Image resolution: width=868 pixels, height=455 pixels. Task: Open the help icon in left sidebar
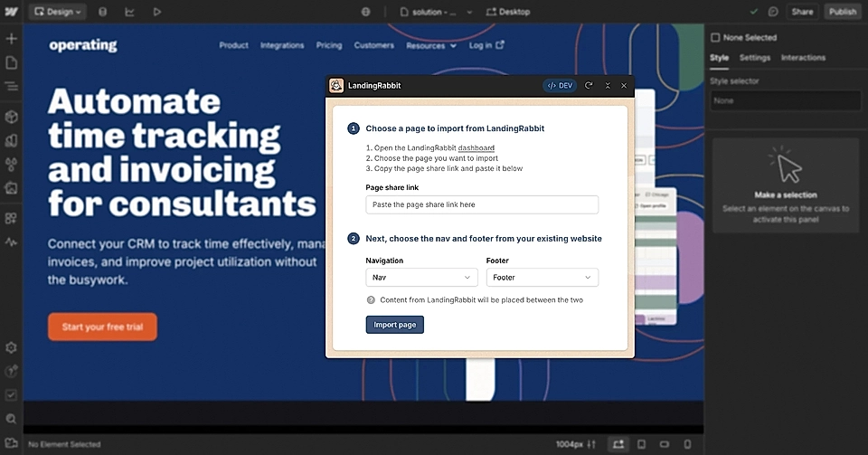coord(11,372)
